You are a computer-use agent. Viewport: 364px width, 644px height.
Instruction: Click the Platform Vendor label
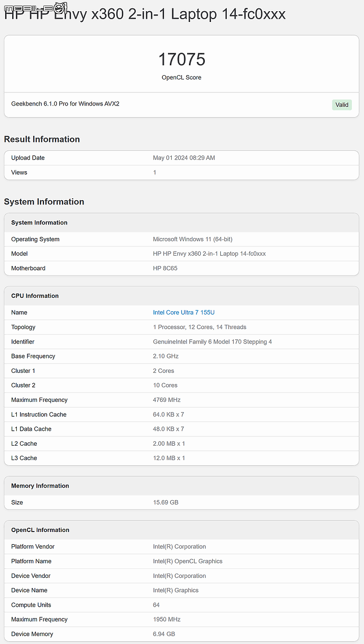pos(33,546)
